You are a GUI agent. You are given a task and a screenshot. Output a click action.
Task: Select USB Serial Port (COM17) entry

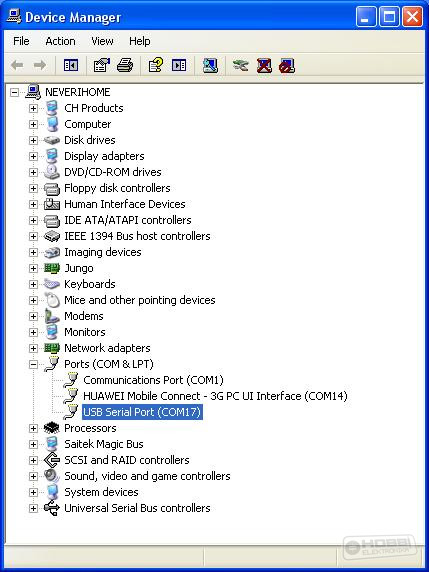point(142,412)
